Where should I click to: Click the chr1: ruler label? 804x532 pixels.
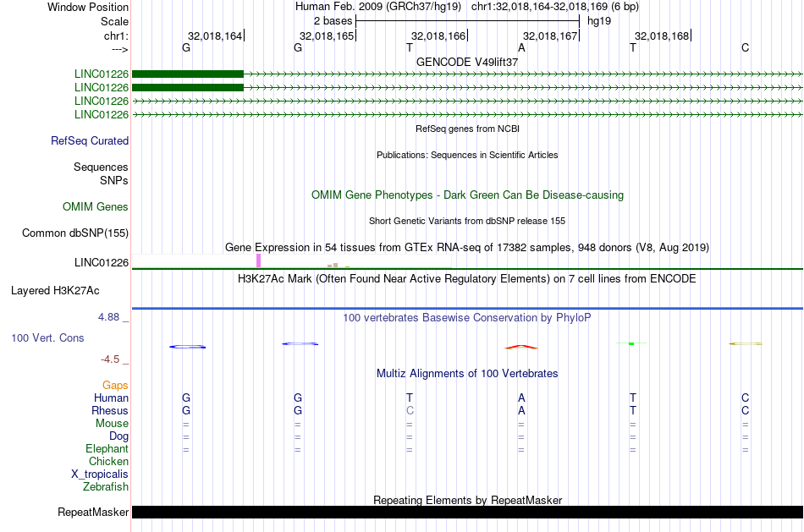click(116, 36)
